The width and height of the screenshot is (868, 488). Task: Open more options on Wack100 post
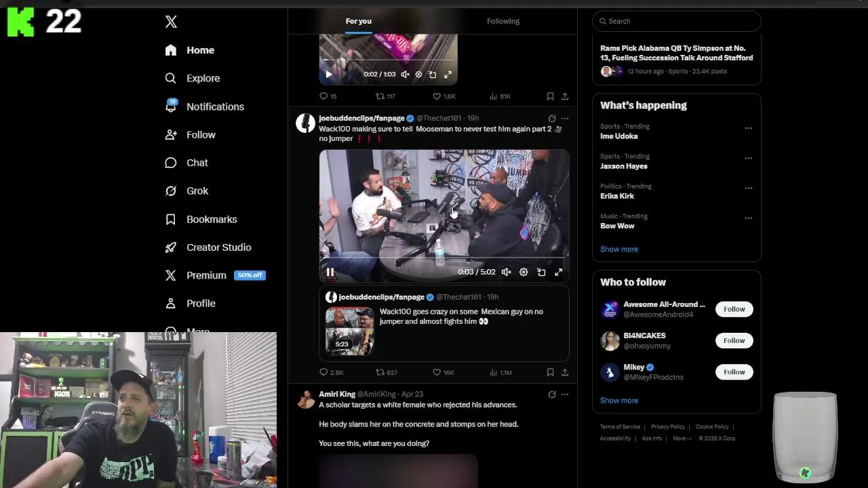(x=565, y=118)
